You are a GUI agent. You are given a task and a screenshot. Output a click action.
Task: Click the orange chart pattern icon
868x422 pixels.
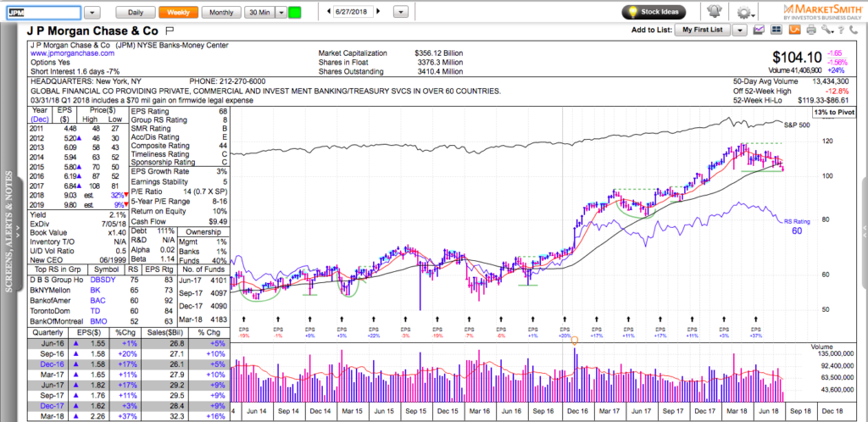pos(795,30)
